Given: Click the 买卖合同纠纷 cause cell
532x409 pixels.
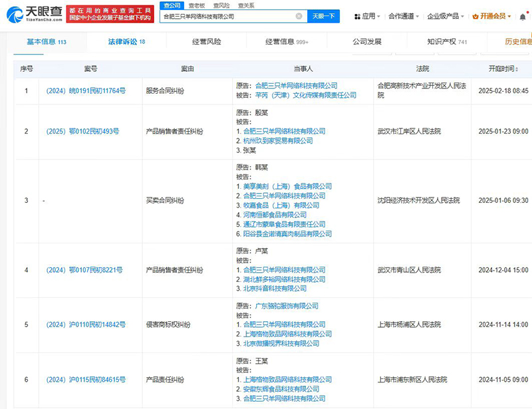Looking at the screenshot, I should 165,200.
